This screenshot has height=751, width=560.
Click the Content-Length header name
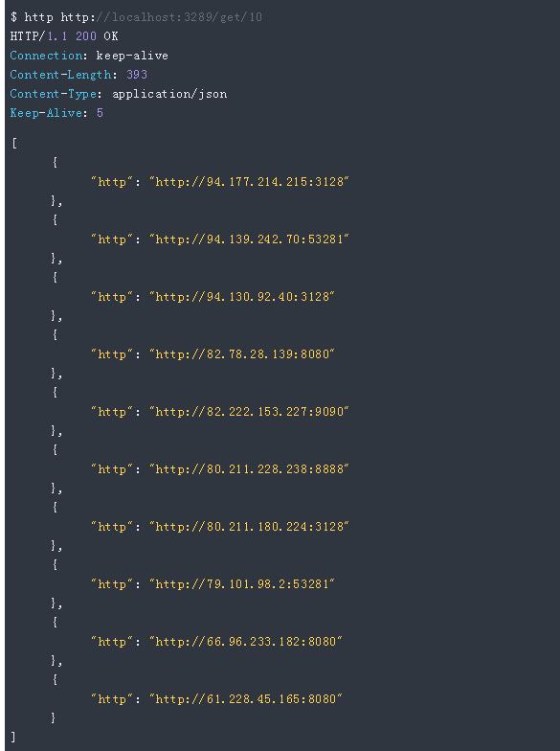(x=61, y=75)
